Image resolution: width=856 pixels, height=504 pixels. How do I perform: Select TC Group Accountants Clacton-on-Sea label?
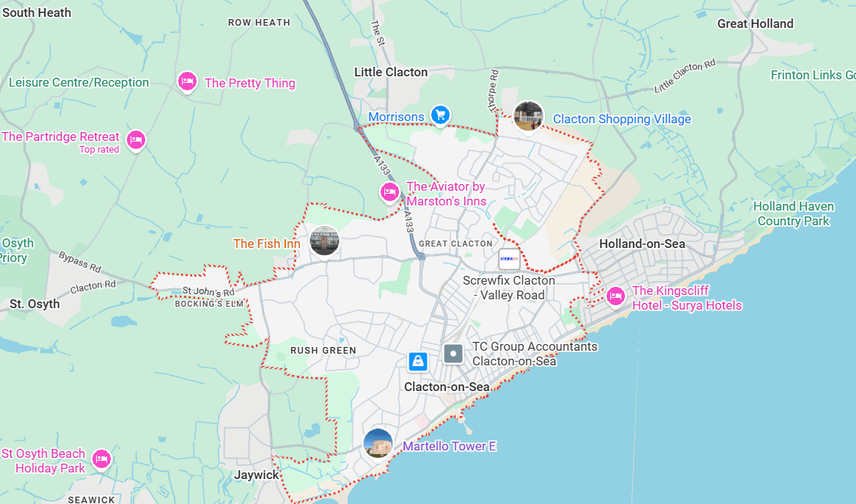pos(535,354)
